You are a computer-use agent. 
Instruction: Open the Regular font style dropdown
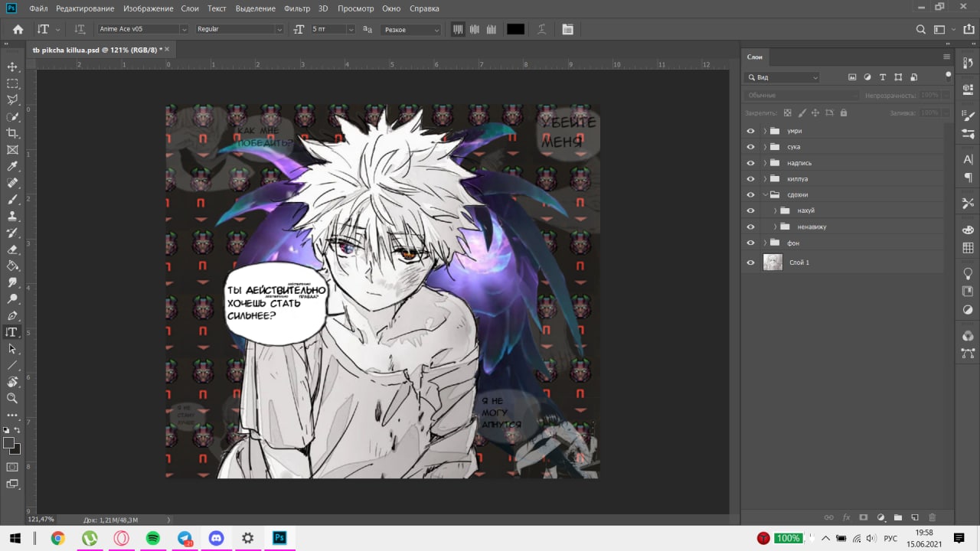[279, 29]
